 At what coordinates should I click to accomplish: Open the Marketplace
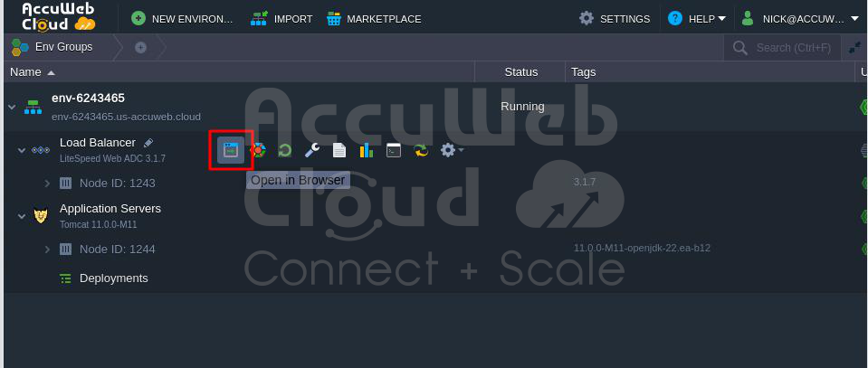374,18
